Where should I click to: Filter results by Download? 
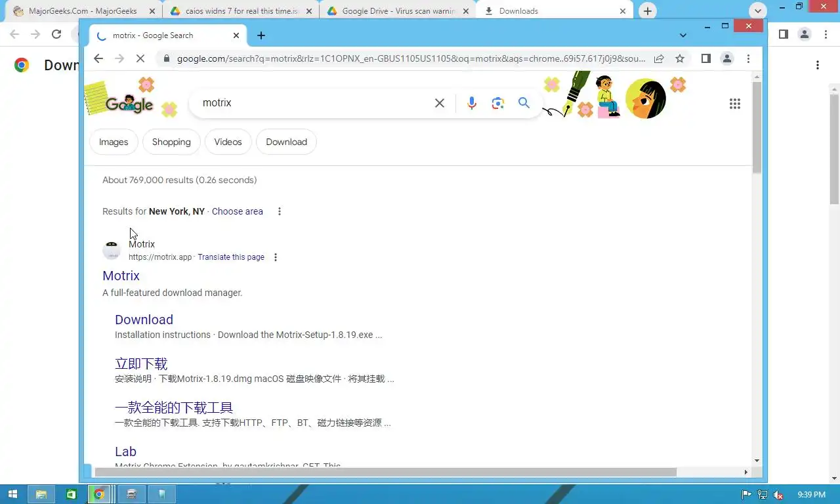click(x=286, y=142)
